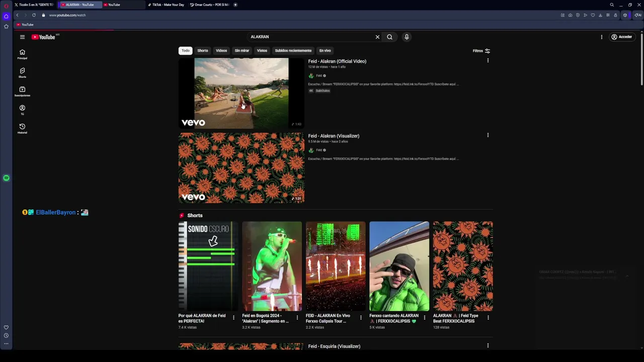This screenshot has width=644, height=362.
Task: Open options for 'Feid en Bogotá 2024' short
Action: click(x=297, y=318)
